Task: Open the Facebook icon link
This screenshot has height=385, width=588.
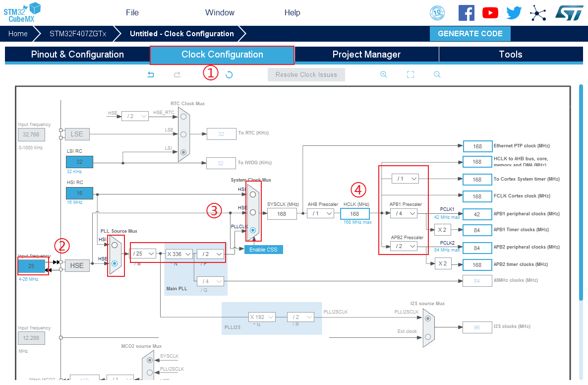Action: 466,13
